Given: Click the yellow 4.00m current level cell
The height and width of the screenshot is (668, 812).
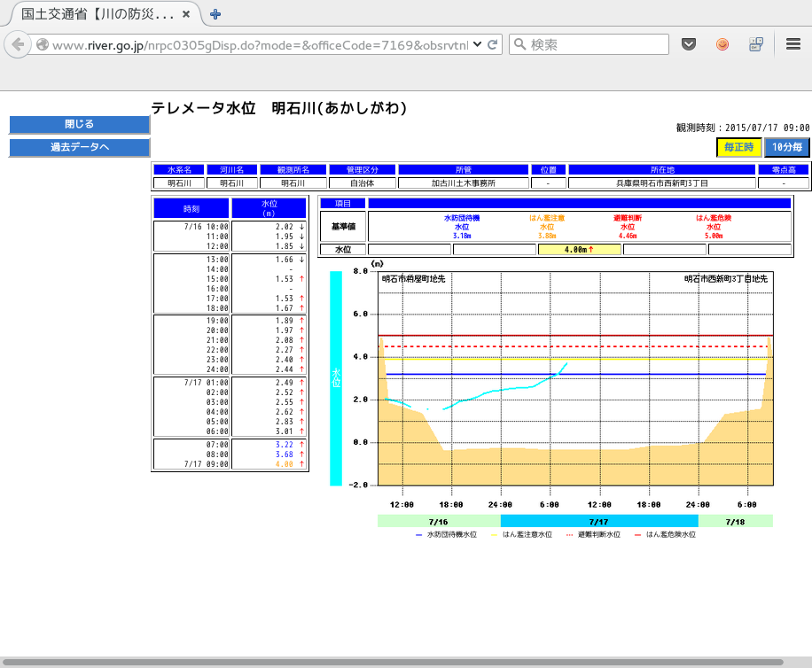Looking at the screenshot, I should coord(580,250).
